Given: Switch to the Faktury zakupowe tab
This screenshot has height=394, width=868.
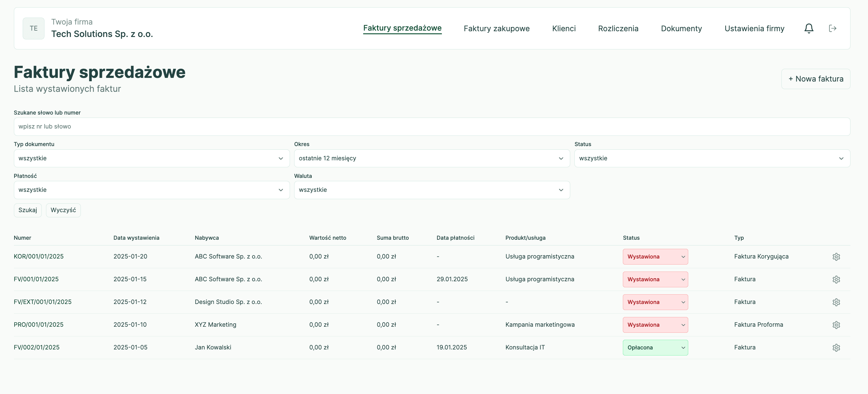Looking at the screenshot, I should click(x=496, y=28).
